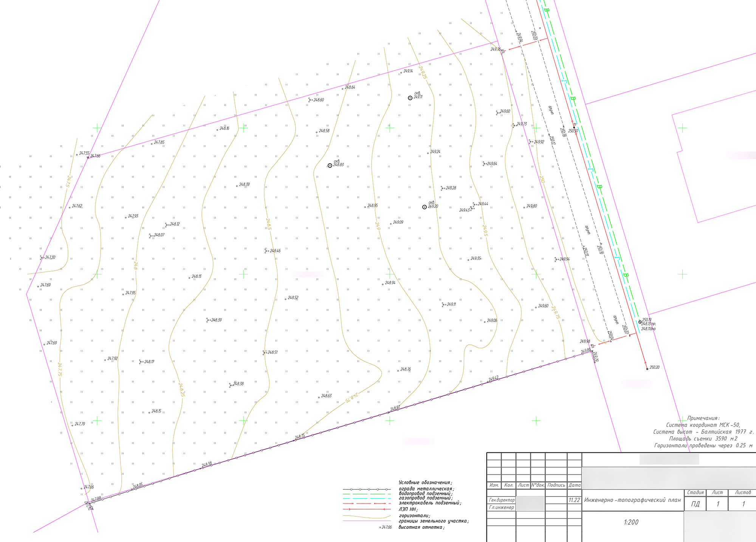The height and width of the screenshot is (542, 756).
Task: Click the point labeled 247.95
Action: tap(130, 293)
